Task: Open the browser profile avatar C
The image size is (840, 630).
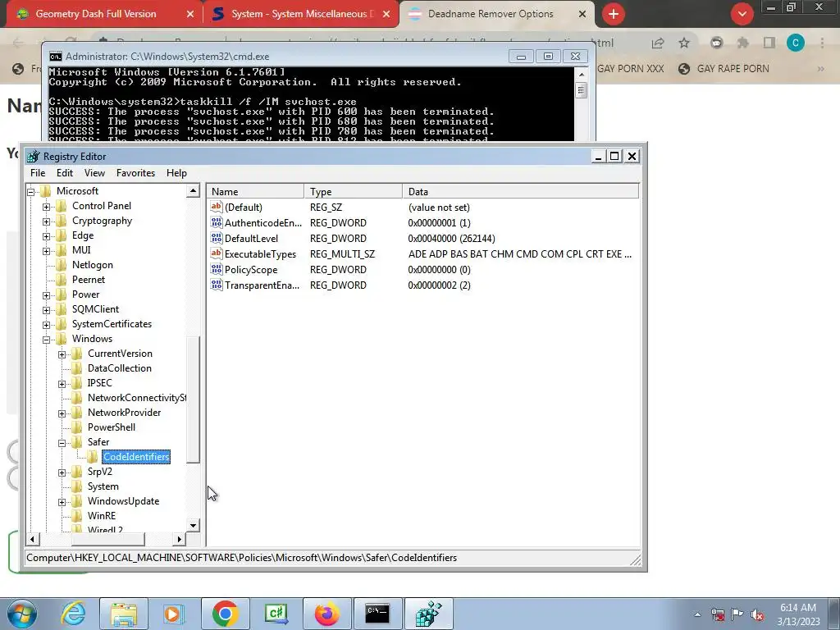Action: (796, 43)
